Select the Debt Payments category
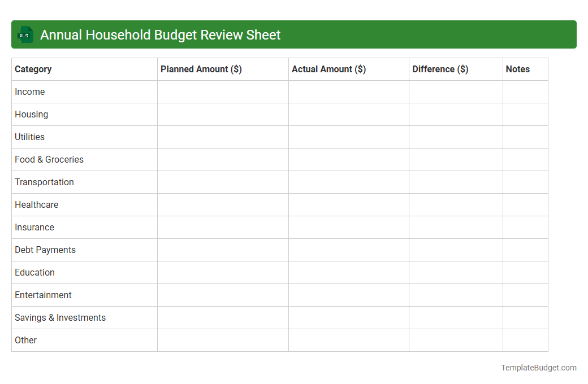588x384 pixels. [45, 250]
